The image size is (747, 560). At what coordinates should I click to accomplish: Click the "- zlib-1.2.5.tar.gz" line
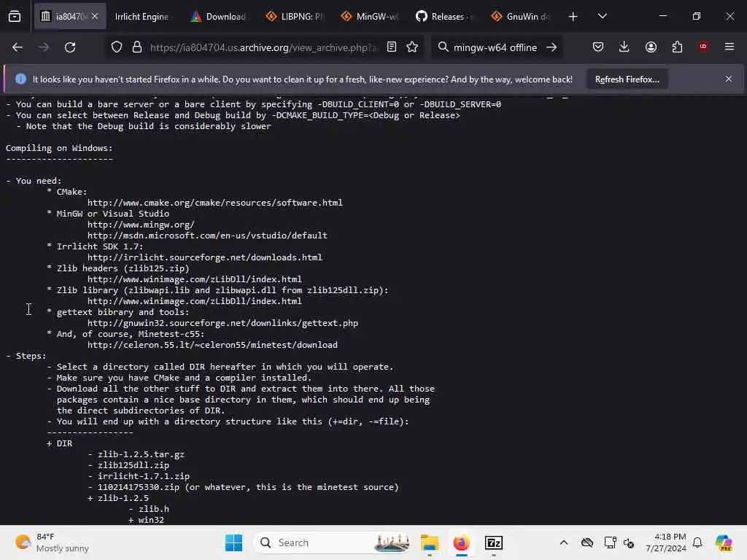[136, 455]
